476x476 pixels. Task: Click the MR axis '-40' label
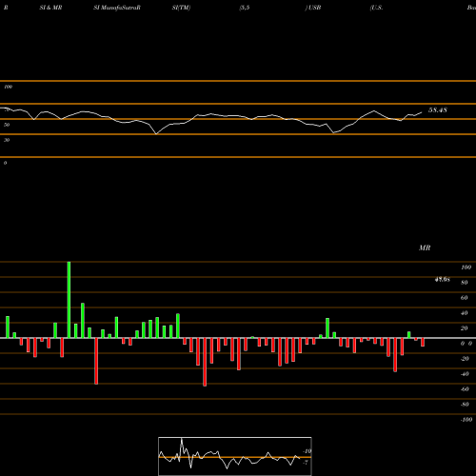coord(465,374)
